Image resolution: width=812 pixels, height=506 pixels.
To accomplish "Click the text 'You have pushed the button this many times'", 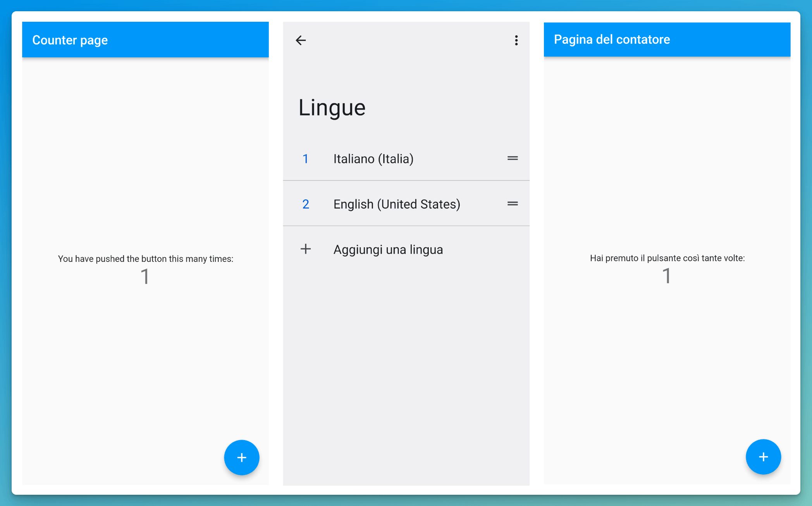I will [x=145, y=259].
